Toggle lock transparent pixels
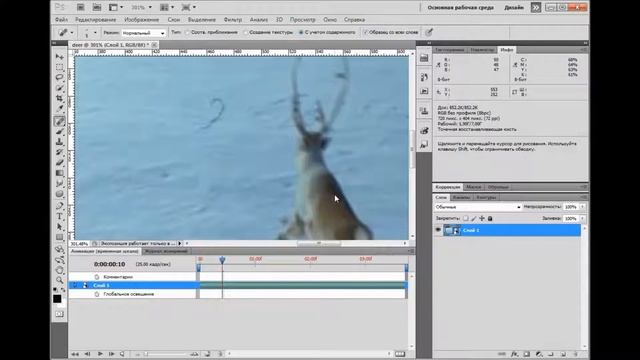The image size is (640, 360). coord(465,218)
